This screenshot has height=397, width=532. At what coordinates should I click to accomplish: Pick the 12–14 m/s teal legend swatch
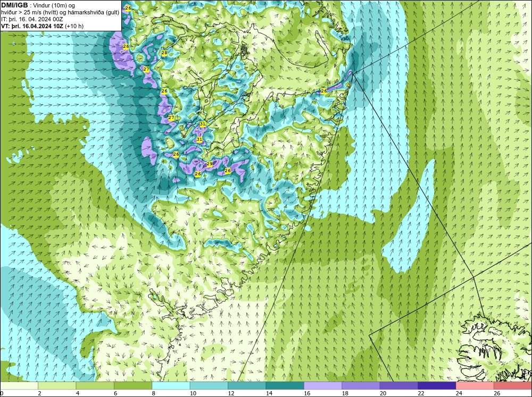tap(247, 385)
